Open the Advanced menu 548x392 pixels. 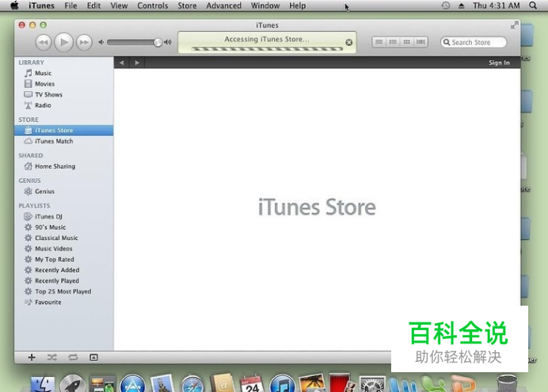(x=223, y=6)
